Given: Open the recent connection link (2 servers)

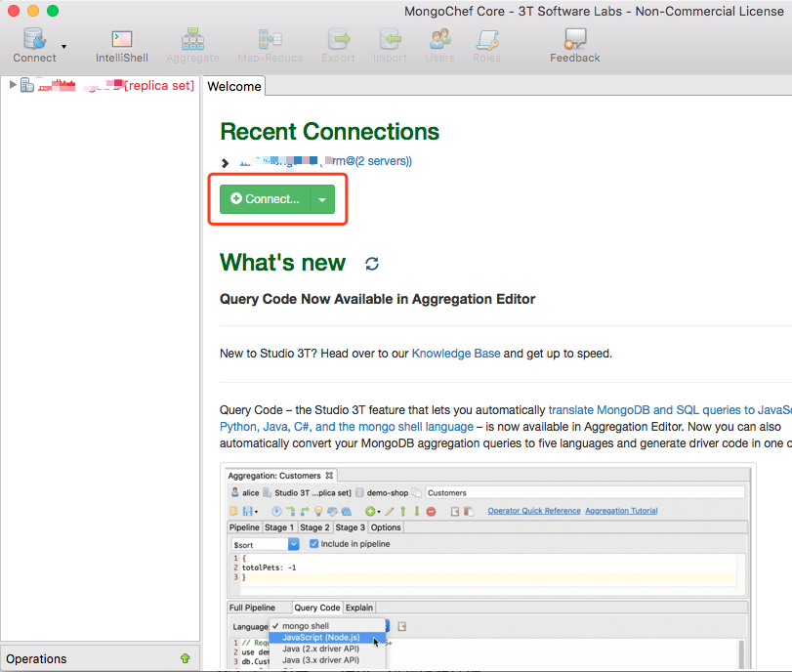Looking at the screenshot, I should click(x=326, y=161).
